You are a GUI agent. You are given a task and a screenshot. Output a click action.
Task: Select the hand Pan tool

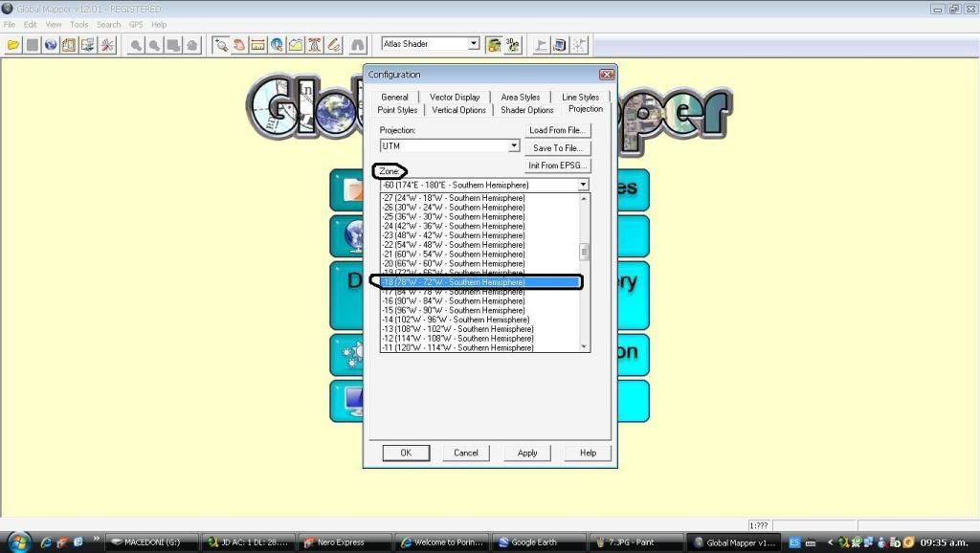239,45
